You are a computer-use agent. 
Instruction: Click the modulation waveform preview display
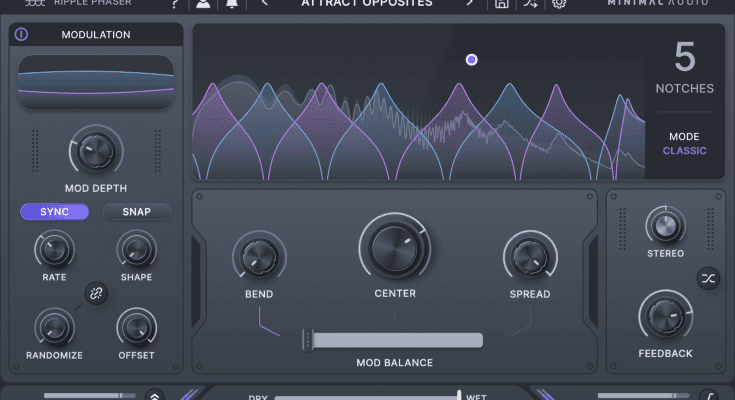point(96,81)
